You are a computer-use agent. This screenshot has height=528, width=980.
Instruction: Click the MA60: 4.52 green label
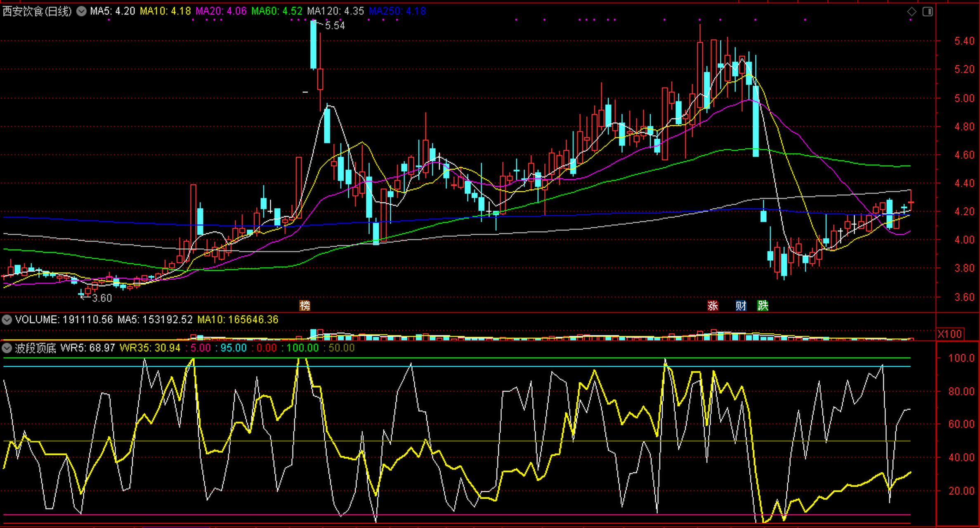[276, 12]
